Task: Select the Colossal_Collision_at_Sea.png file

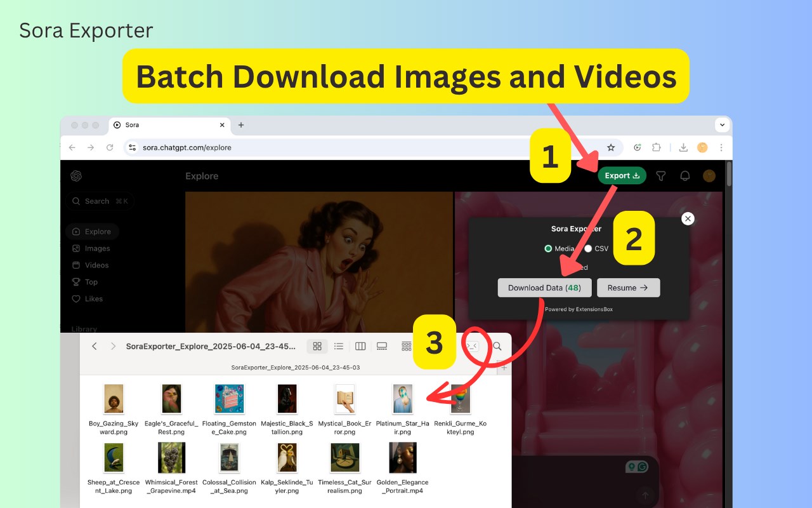Action: click(229, 469)
